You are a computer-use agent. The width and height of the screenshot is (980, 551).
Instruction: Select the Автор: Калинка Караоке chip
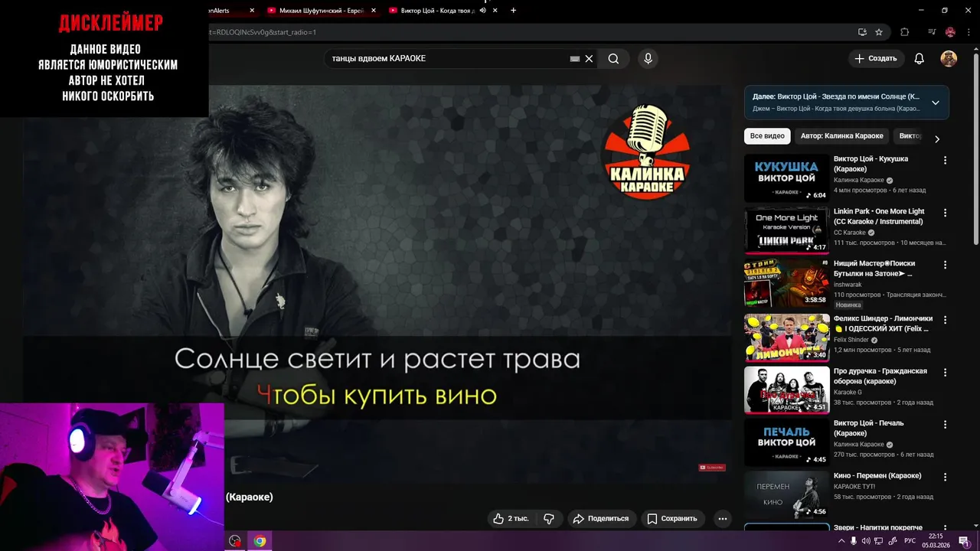pos(841,136)
